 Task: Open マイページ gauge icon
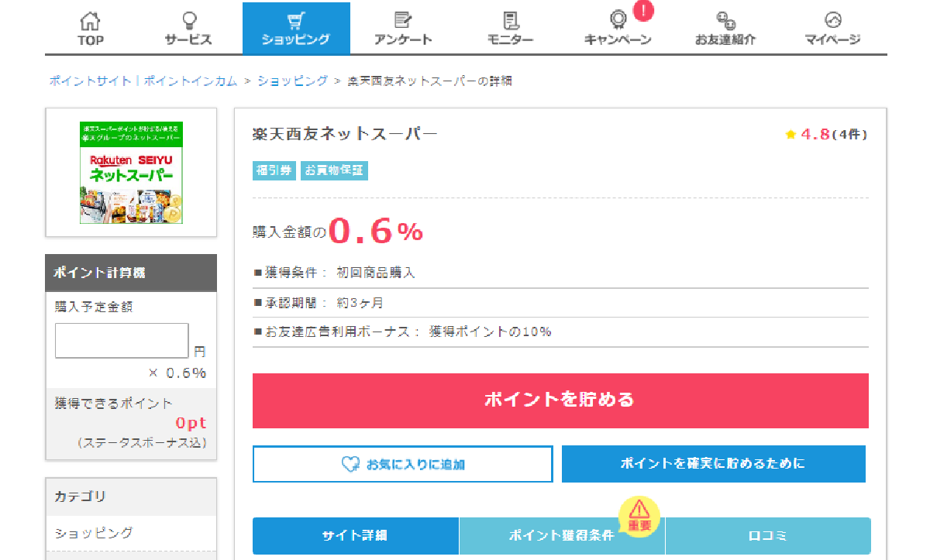[x=832, y=20]
